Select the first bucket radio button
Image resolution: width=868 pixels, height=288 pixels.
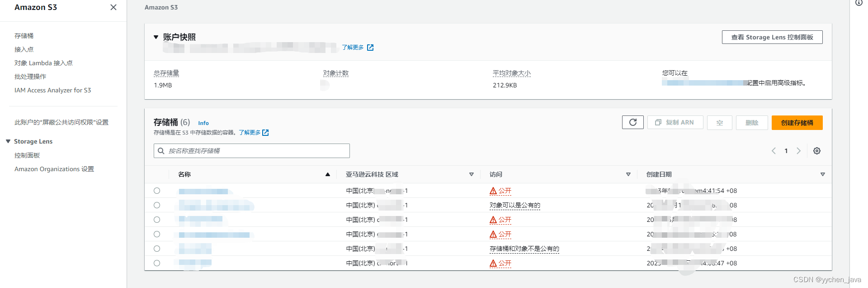click(x=157, y=191)
